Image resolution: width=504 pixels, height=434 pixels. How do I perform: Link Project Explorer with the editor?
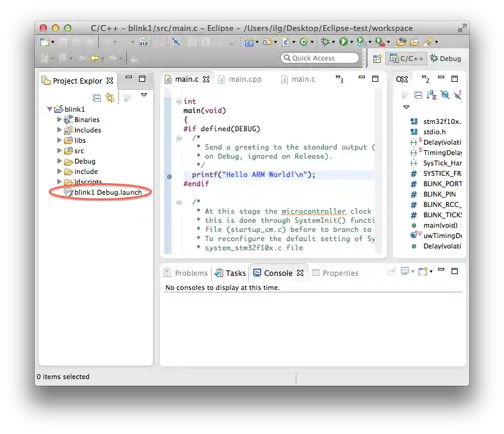(110, 97)
